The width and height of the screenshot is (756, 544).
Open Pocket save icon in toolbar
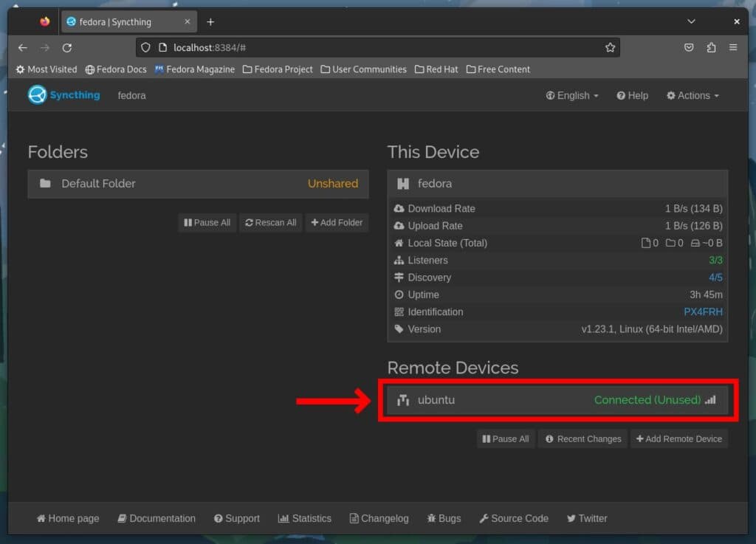pyautogui.click(x=689, y=47)
